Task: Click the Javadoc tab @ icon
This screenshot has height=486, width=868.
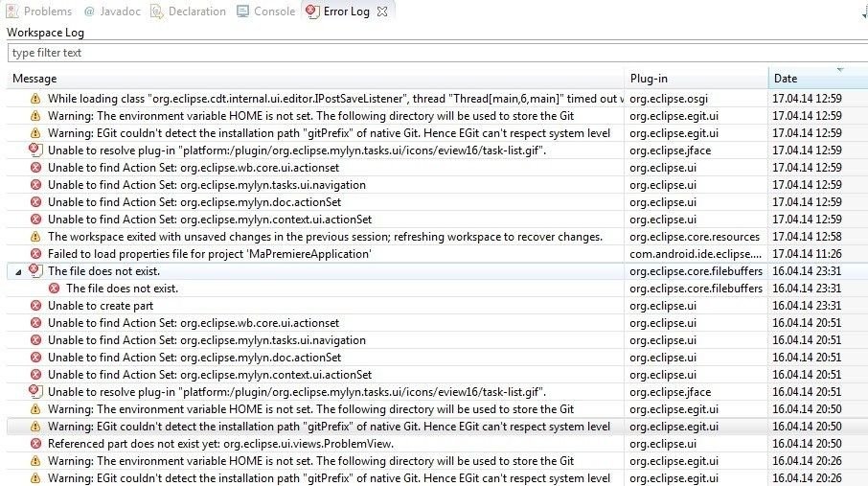Action: 89,12
